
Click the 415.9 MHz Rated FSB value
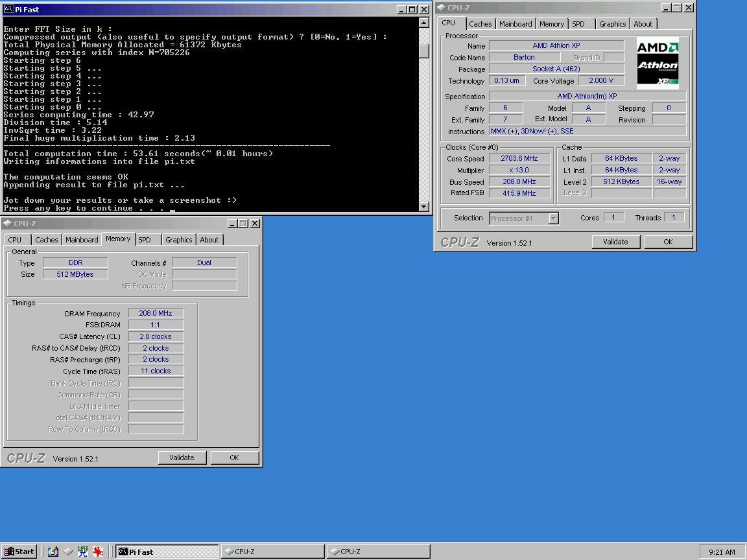coord(519,193)
